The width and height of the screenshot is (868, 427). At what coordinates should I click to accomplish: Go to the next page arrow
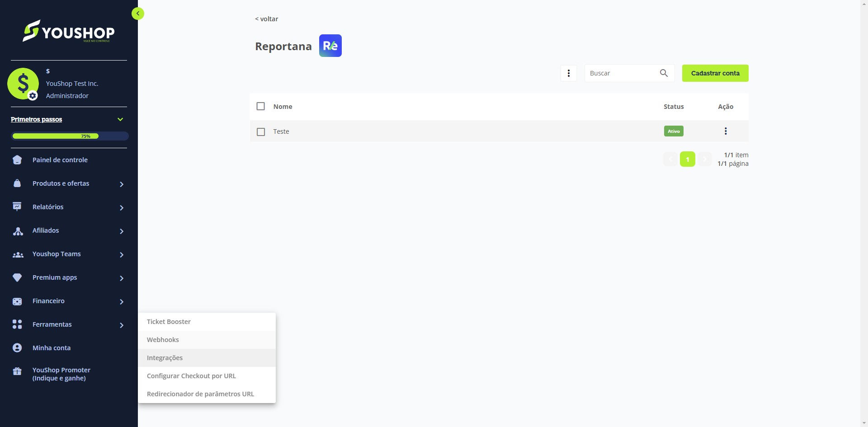704,159
